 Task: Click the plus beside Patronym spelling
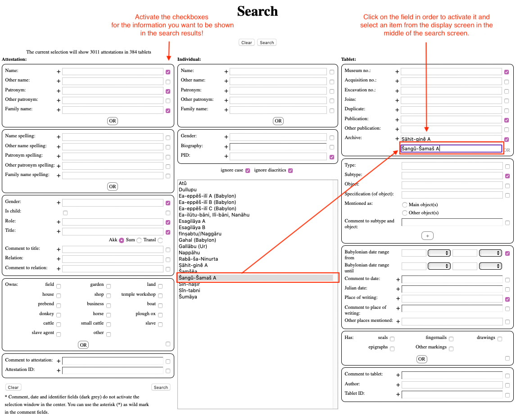coord(59,156)
